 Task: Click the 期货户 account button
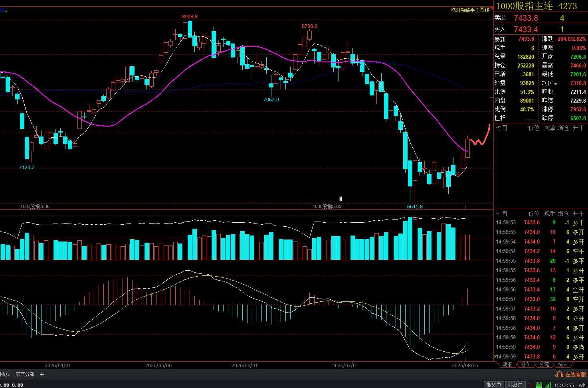pos(493,385)
